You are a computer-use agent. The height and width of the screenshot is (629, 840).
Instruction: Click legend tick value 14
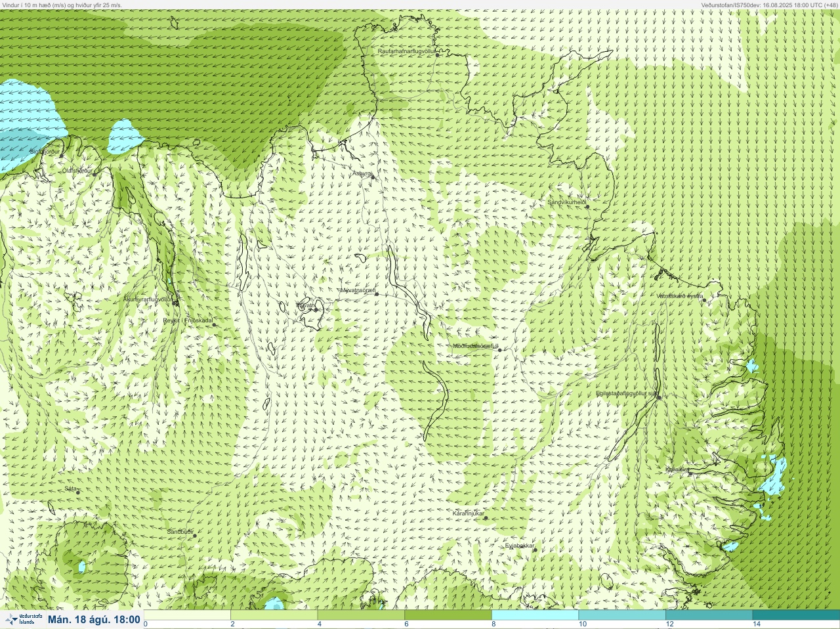coord(757,624)
